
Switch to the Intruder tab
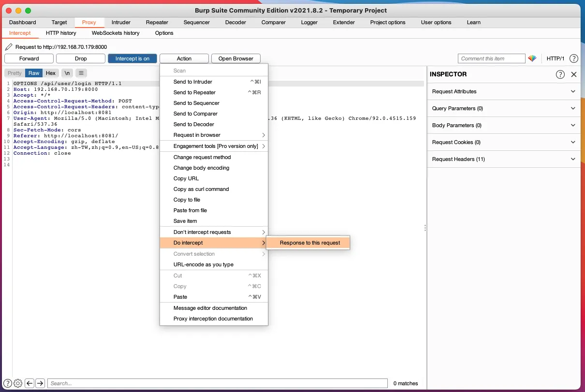(121, 22)
